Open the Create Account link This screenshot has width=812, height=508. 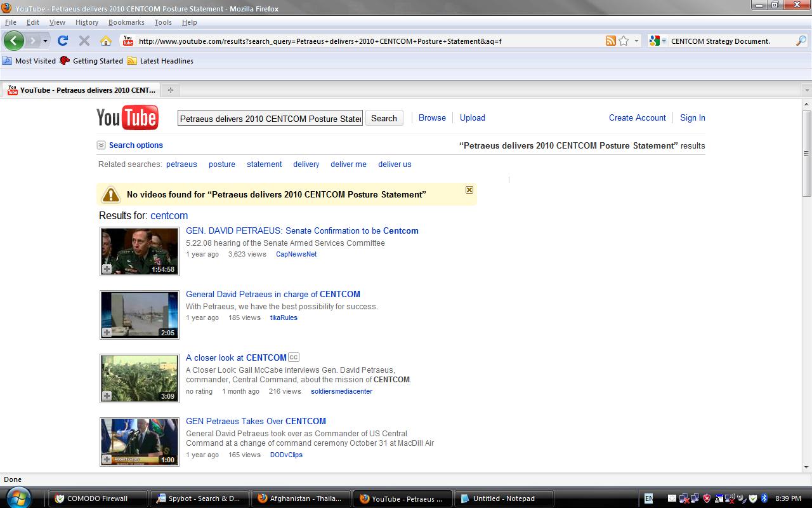pyautogui.click(x=637, y=118)
